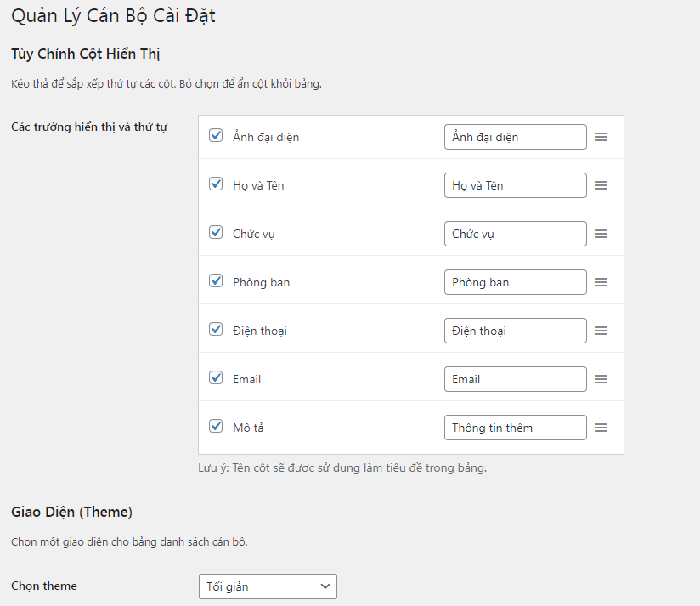
Task: Click the drag handle for Họ và Tên row
Action: pos(601,185)
